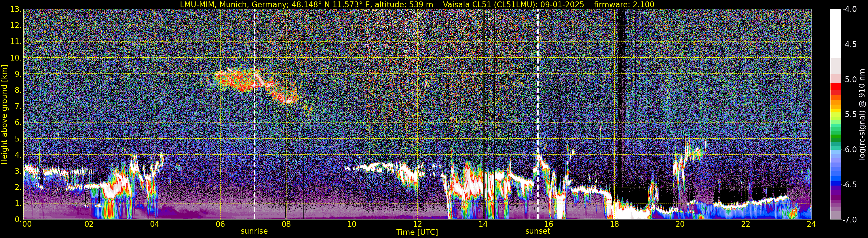Click the time axis tick '24'

click(811, 224)
